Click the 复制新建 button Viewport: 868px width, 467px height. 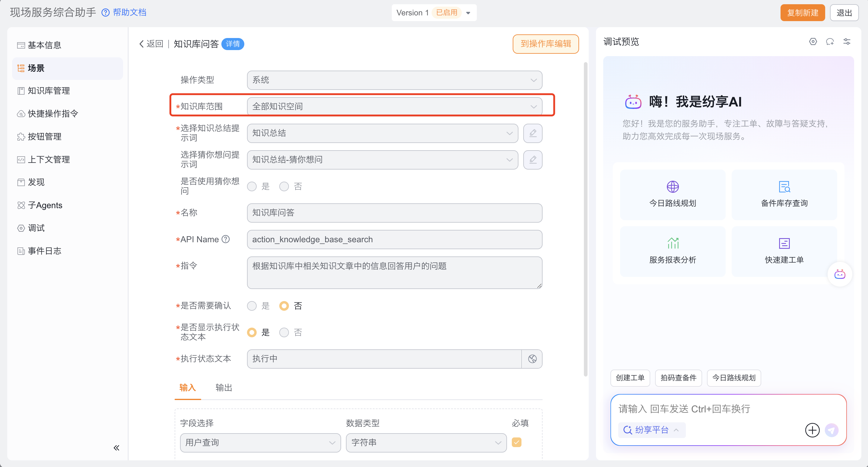802,13
